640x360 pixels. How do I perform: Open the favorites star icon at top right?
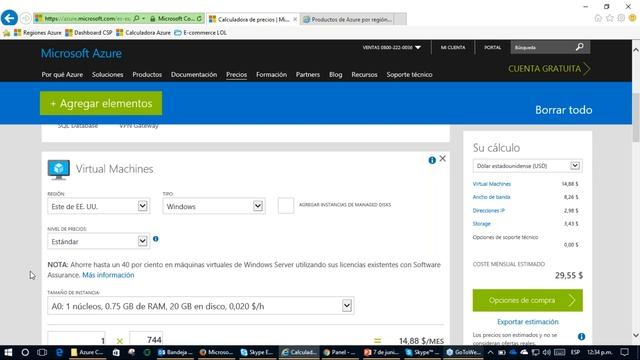610,18
